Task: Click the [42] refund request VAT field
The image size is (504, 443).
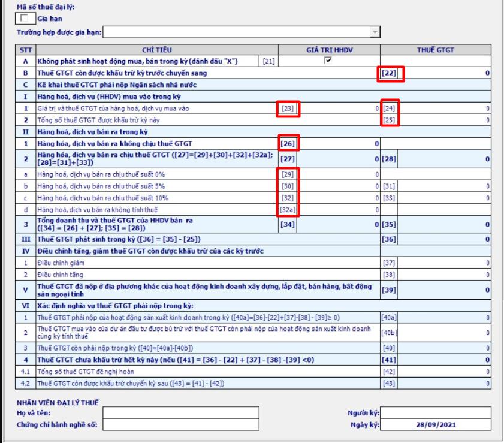Action: point(445,372)
